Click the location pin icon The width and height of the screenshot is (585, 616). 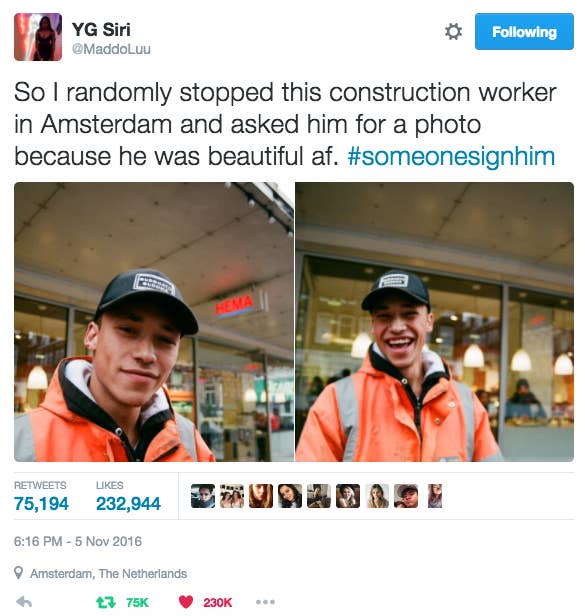click(18, 573)
